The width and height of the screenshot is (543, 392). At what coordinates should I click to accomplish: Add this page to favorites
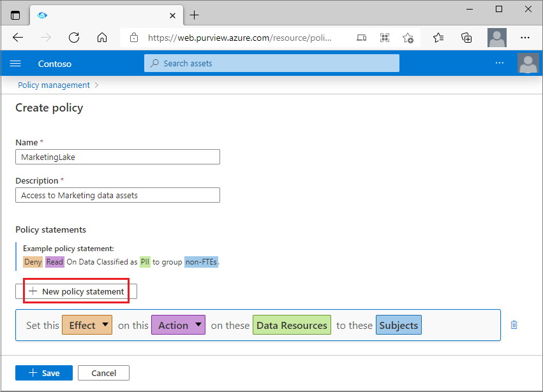click(x=408, y=38)
